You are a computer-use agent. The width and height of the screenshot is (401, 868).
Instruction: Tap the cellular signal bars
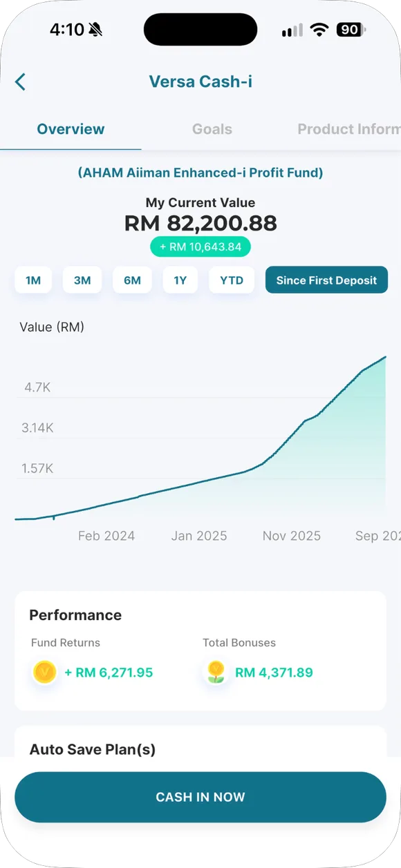tap(292, 30)
